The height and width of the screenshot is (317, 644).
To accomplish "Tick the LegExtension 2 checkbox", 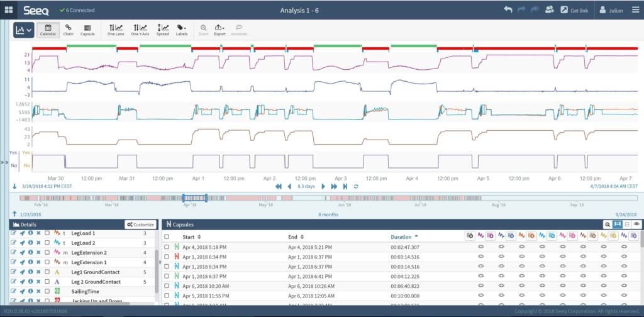I will tap(47, 253).
